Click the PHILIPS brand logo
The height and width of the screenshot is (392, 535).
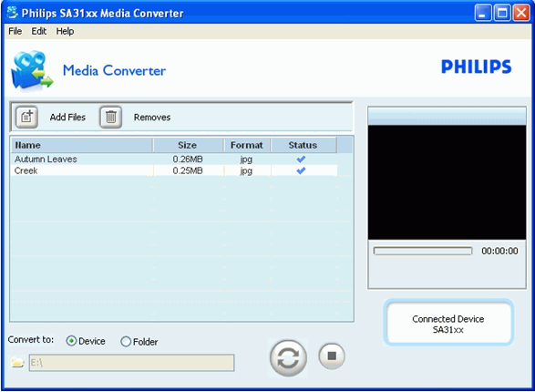tap(477, 67)
